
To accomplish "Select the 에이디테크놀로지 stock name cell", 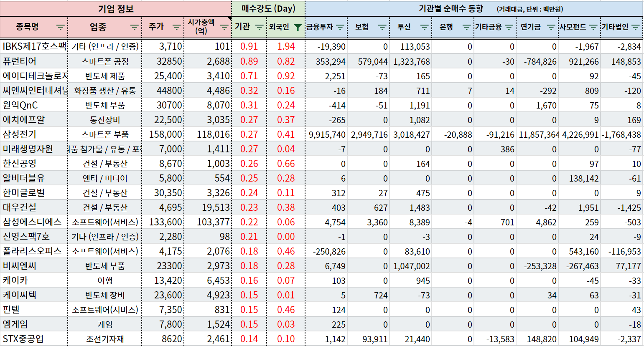I will (34, 76).
